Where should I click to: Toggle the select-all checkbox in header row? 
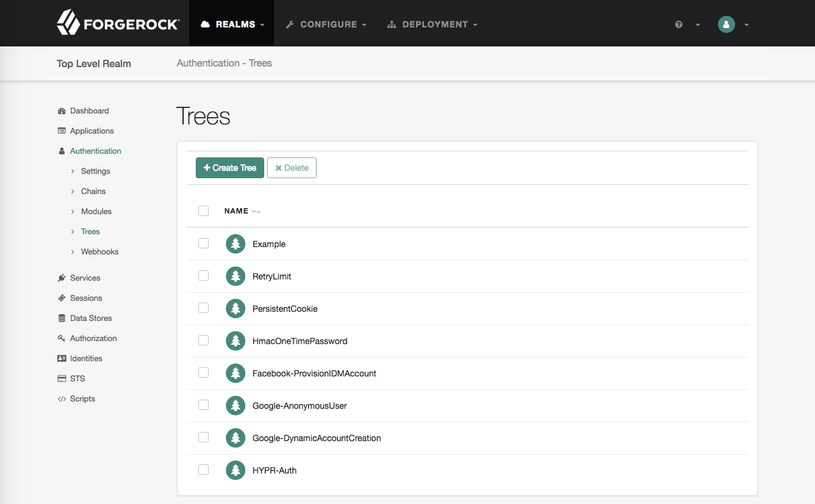pyautogui.click(x=204, y=211)
